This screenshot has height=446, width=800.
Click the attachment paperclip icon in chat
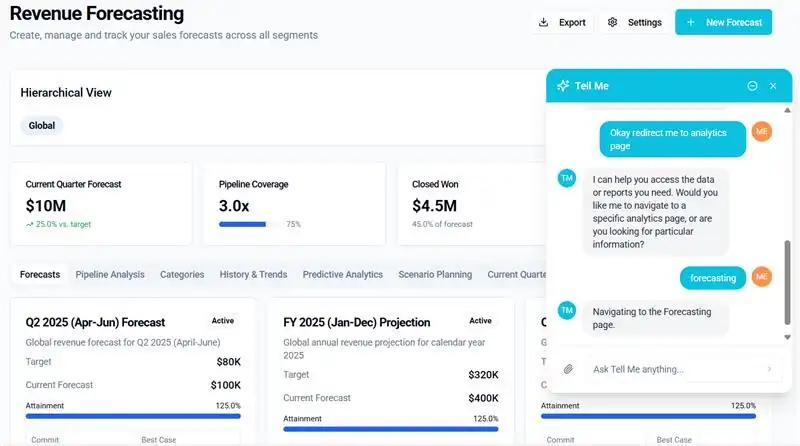(x=568, y=369)
